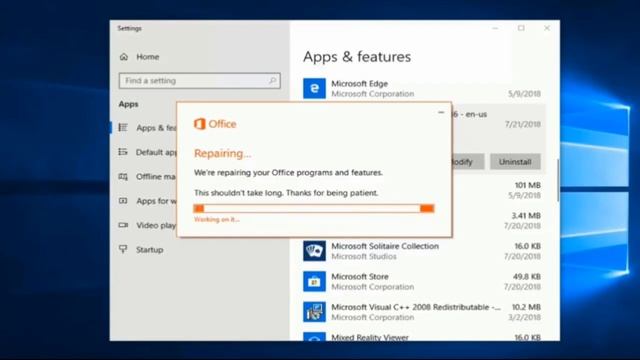Click the Repairing... heading

coord(222,153)
